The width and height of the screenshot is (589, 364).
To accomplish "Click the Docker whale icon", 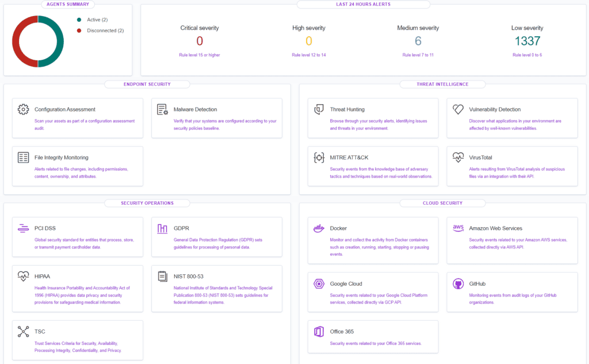I will pos(318,228).
